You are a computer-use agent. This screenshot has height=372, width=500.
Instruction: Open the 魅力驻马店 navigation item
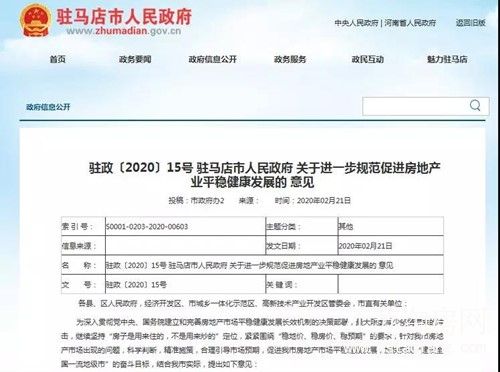(447, 59)
